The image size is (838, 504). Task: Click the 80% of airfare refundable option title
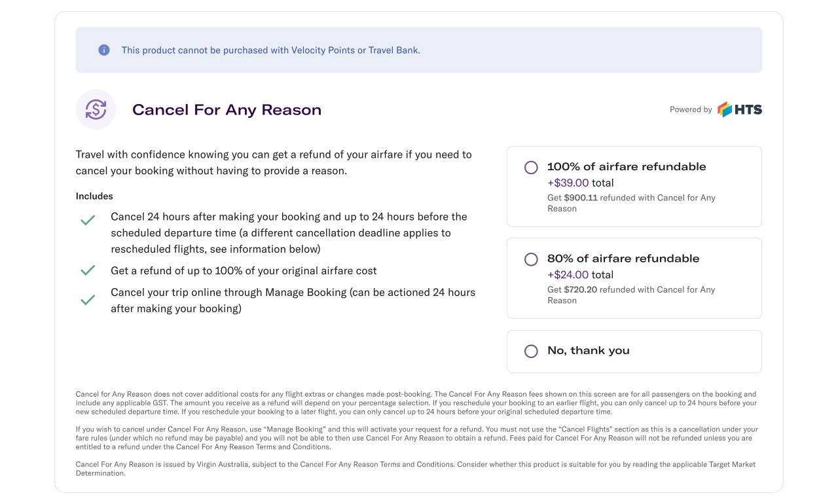pos(623,259)
